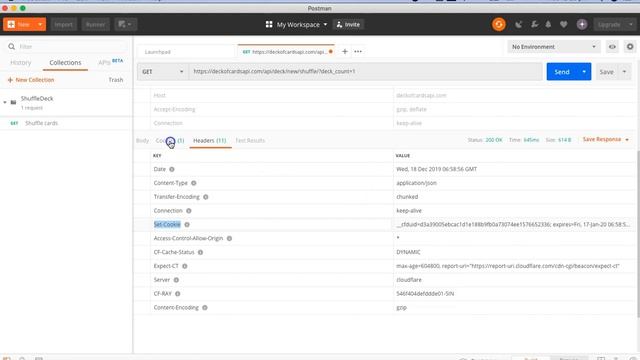Collapse the ShuffleDeck collection arrow
This screenshot has height=360, width=640.
(5, 102)
